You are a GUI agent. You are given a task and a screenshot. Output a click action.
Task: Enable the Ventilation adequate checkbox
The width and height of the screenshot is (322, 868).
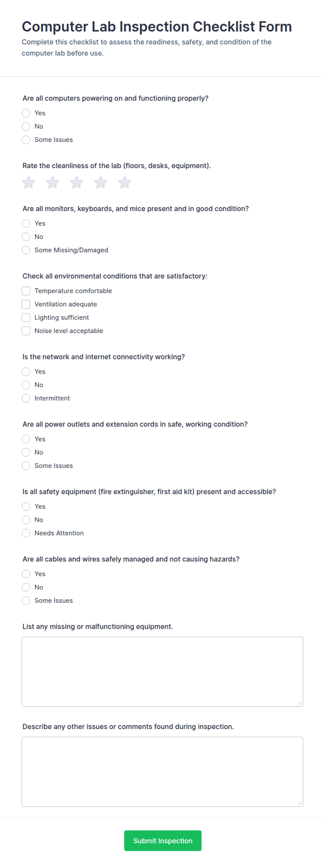coord(26,304)
